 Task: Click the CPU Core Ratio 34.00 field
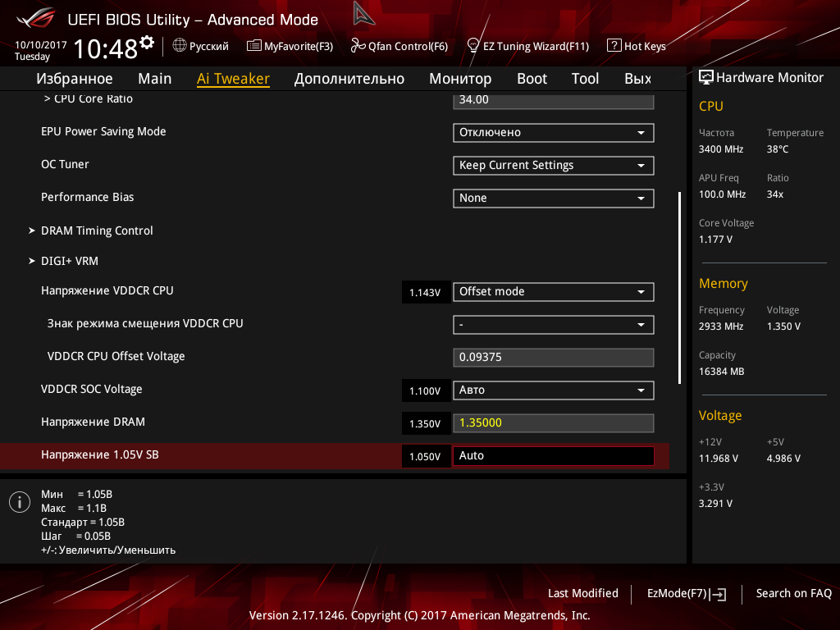point(554,101)
